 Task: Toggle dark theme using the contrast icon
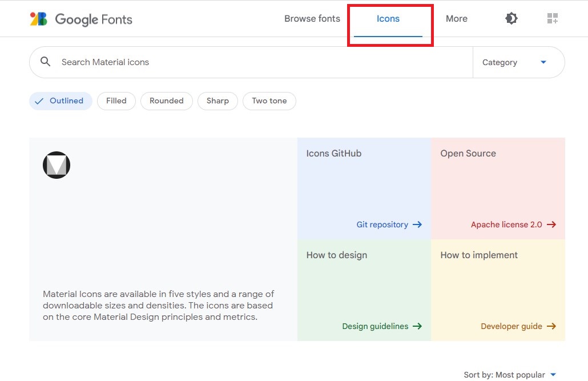[511, 18]
